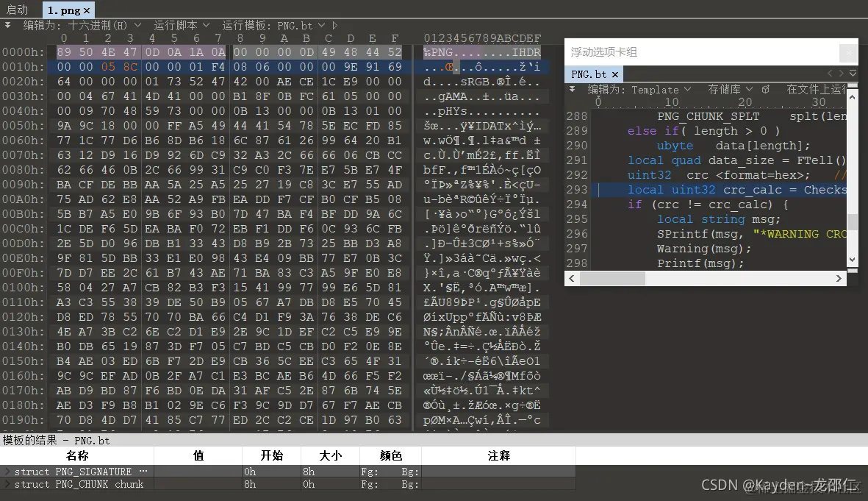Click byte 89 at row 0000h
The height and width of the screenshot is (501, 868).
click(x=64, y=52)
